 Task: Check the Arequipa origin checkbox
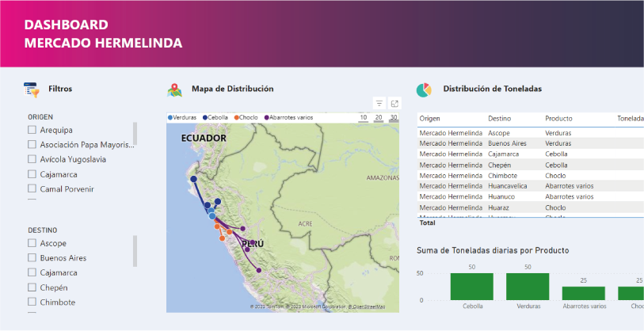[32, 130]
